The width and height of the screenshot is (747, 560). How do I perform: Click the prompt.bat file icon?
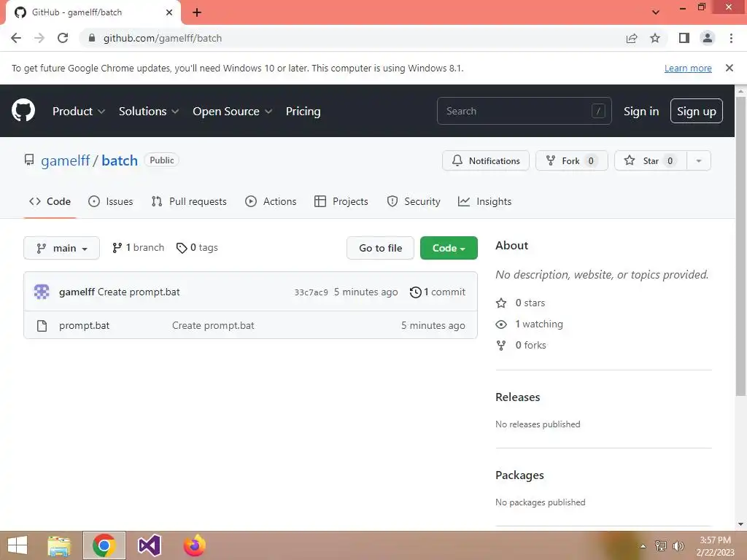pyautogui.click(x=42, y=326)
